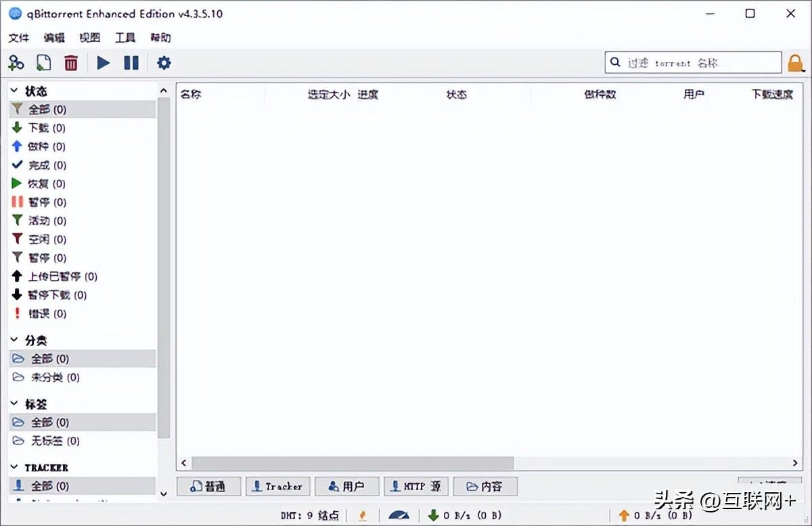This screenshot has height=526, width=812.
Task: Select the 暂停 (0) filter with red pause icon
Action: [82, 202]
